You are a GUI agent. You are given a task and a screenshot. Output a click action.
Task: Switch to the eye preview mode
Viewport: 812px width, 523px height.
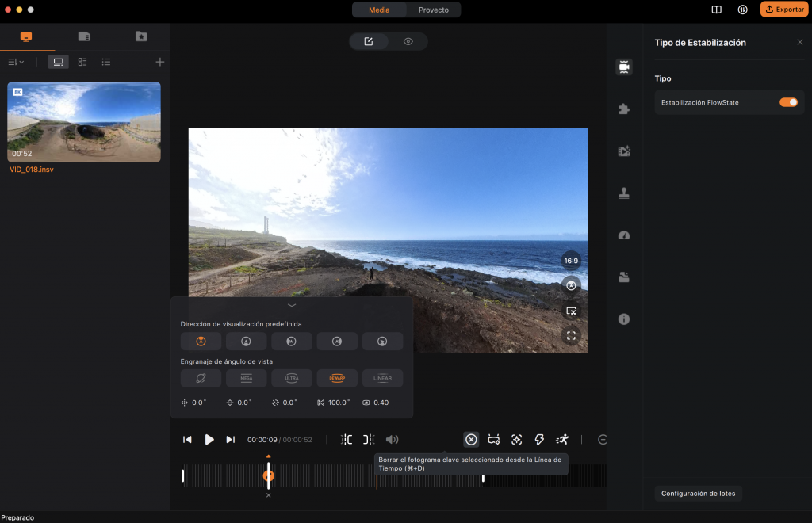click(x=408, y=41)
